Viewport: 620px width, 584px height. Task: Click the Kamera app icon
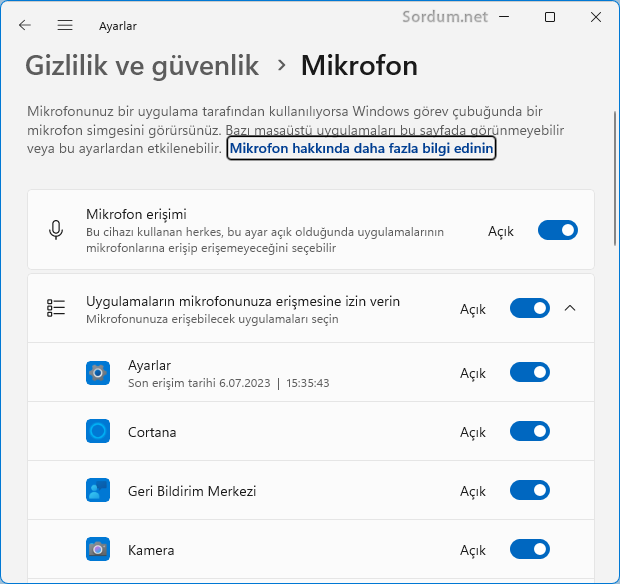coord(98,549)
